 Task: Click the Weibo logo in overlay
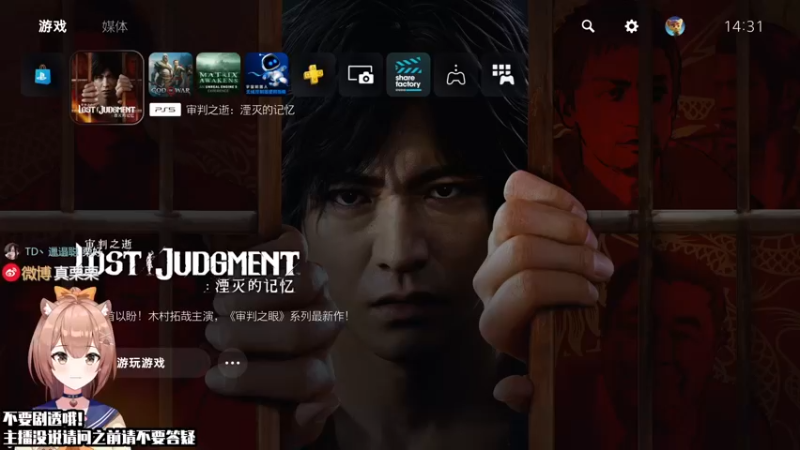click(x=11, y=273)
